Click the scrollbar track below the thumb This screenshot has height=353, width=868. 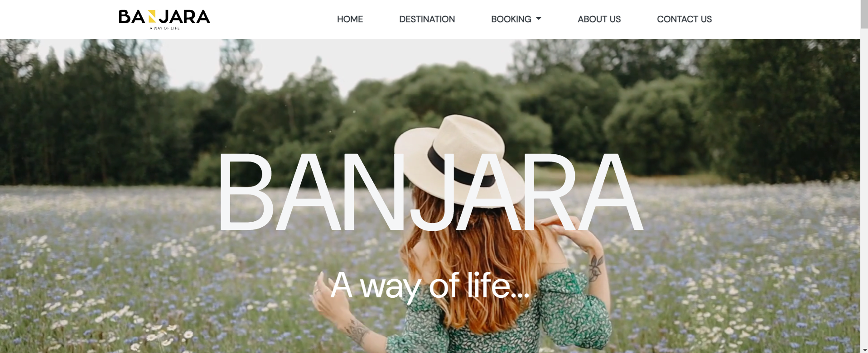click(864, 190)
